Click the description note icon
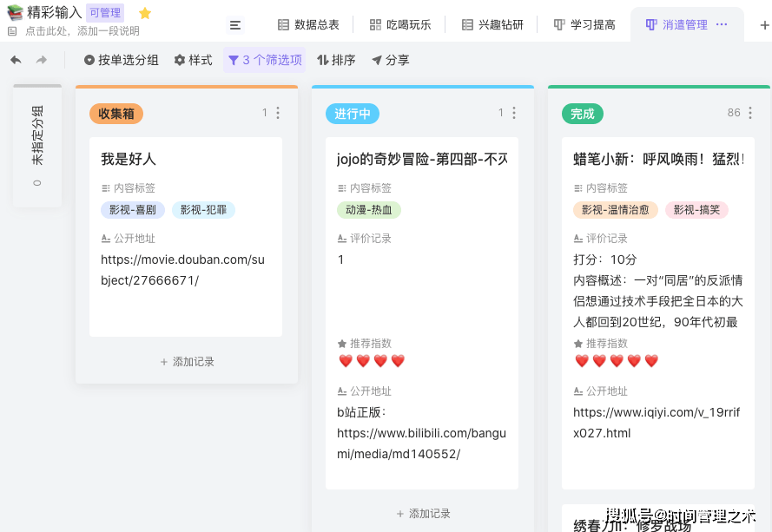This screenshot has height=532, width=772. click(13, 31)
